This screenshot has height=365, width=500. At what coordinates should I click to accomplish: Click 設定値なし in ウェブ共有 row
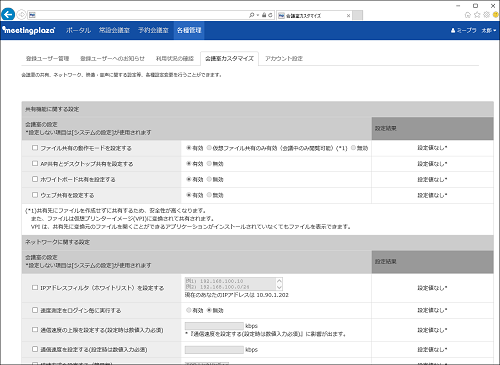click(432, 195)
